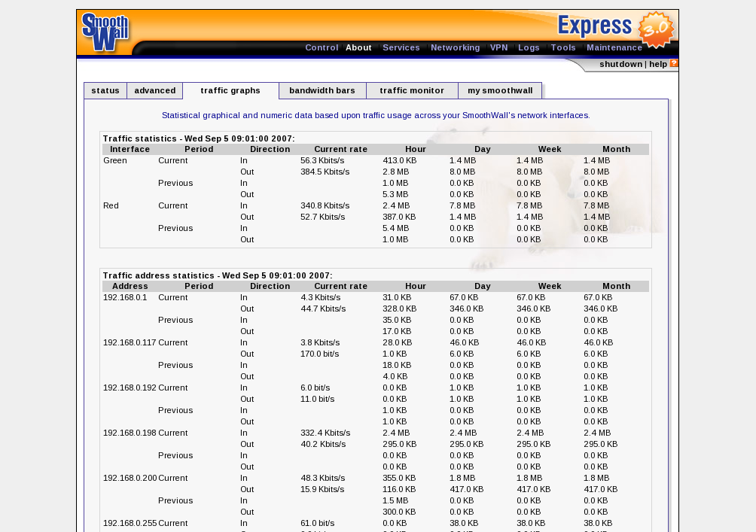Click the 44.7 Kbits/s rate value

(x=323, y=309)
